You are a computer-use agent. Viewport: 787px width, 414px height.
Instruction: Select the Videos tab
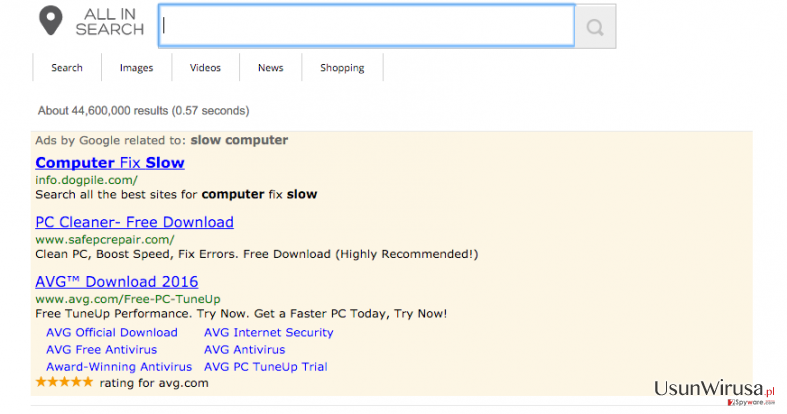click(x=205, y=67)
